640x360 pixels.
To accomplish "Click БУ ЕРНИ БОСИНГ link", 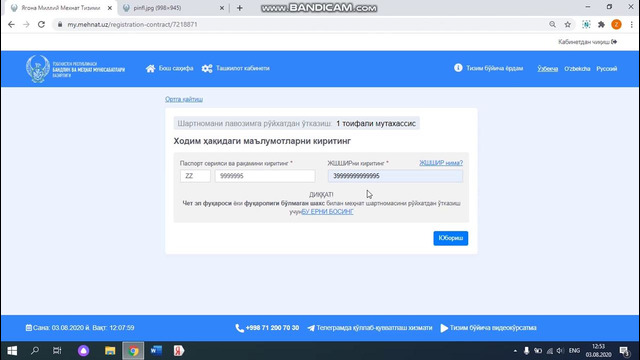I will point(327,211).
